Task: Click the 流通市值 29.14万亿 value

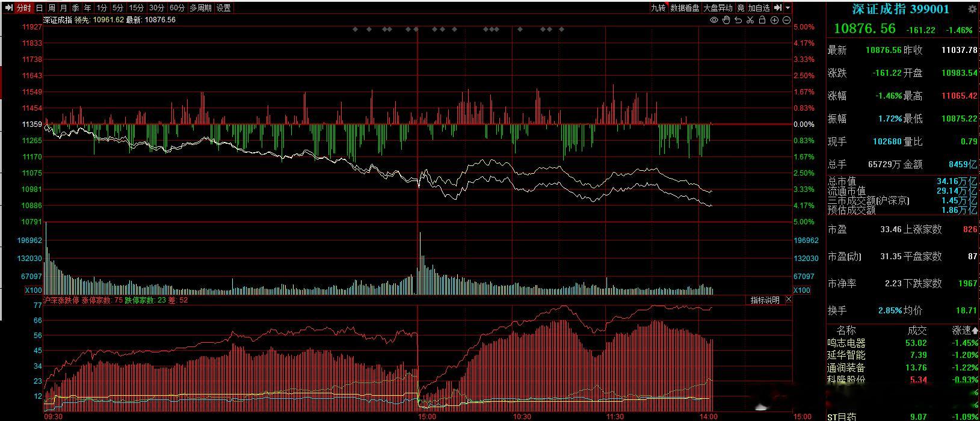Action: (957, 191)
